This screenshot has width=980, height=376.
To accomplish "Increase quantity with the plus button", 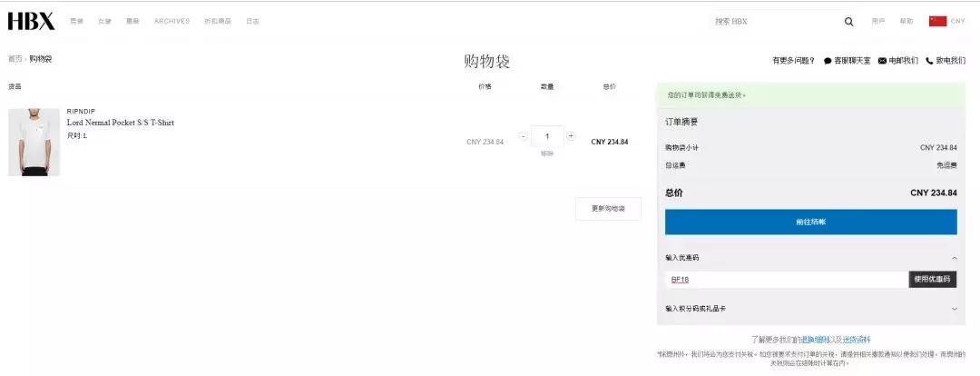I will pyautogui.click(x=571, y=135).
